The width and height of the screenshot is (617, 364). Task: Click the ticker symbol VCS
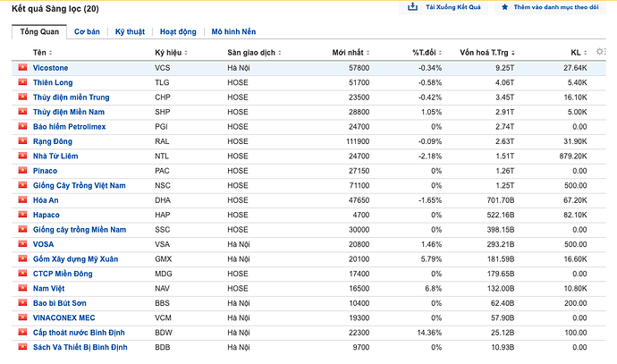point(163,68)
